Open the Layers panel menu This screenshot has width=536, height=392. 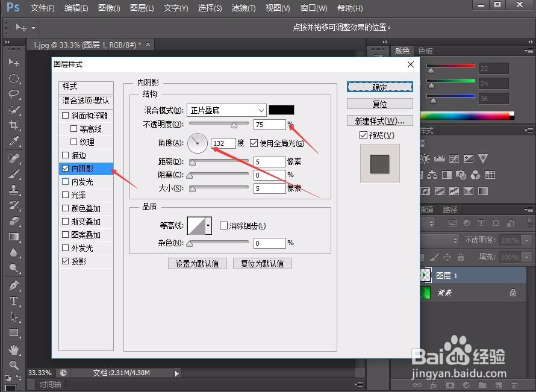tap(529, 209)
